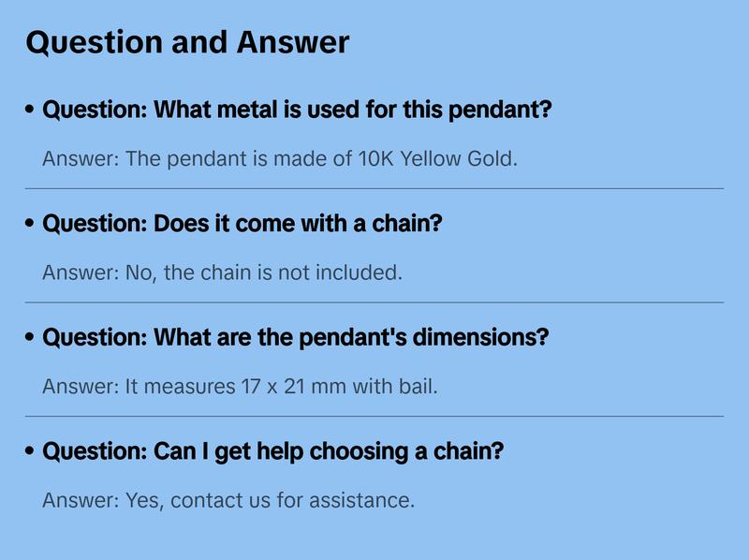
Task: Open the pendant's dimensions question
Action: [x=296, y=338]
